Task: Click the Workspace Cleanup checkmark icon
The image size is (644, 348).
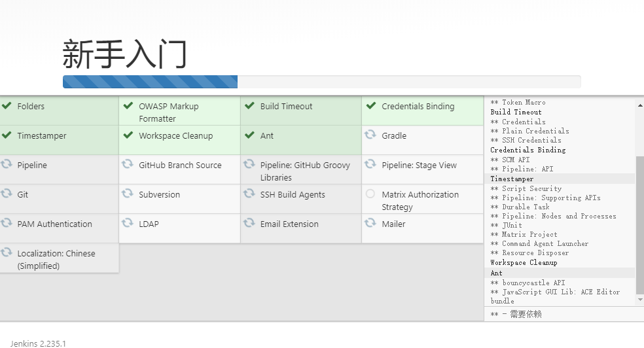Action: tap(128, 135)
